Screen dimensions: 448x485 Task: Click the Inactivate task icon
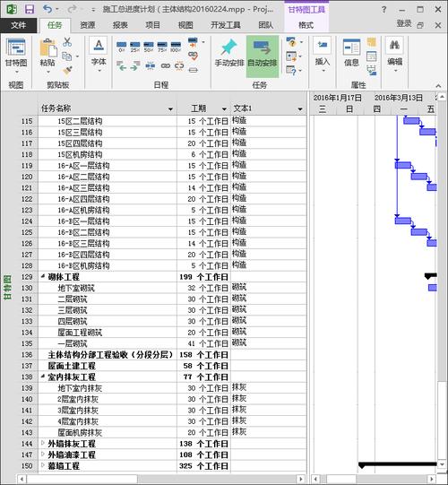(194, 70)
